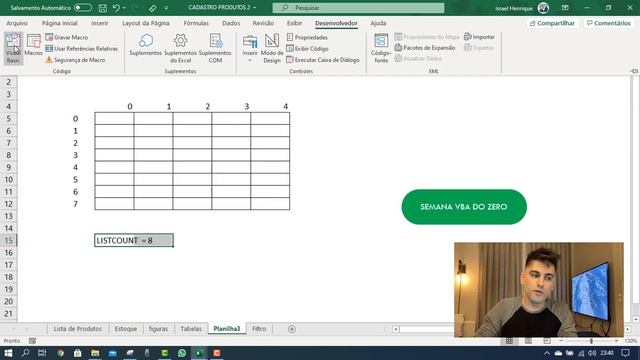Image resolution: width=640 pixels, height=360 pixels.
Task: Click the Compartilhar button
Action: coord(552,23)
